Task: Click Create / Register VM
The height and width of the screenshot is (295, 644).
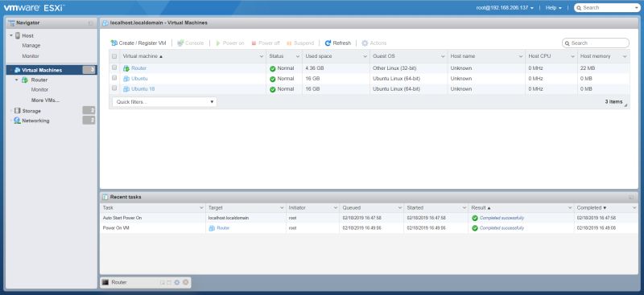Action: click(x=138, y=43)
